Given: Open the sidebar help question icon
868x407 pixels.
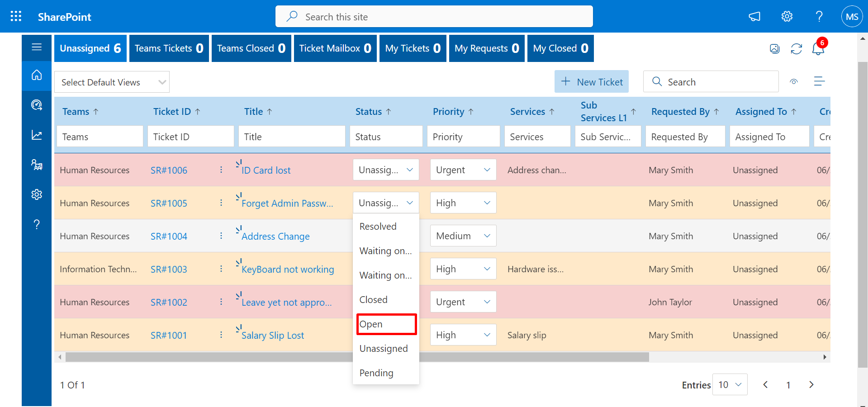Looking at the screenshot, I should click(37, 224).
